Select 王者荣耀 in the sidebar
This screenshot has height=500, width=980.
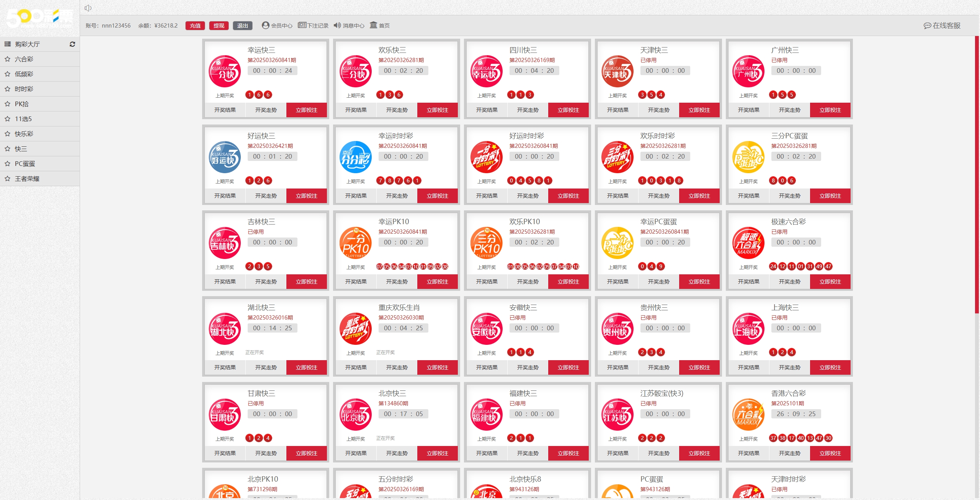(x=27, y=179)
